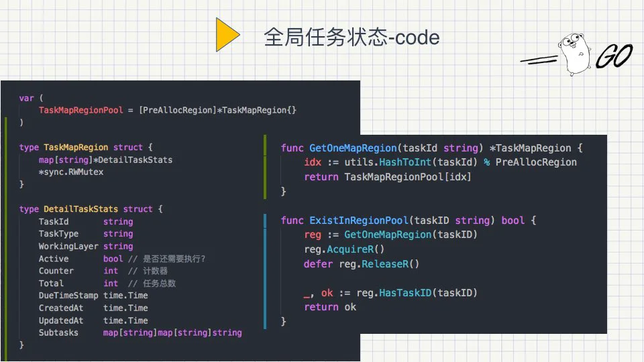The image size is (644, 362).
Task: Click the Subtasks field name
Action: (x=58, y=333)
